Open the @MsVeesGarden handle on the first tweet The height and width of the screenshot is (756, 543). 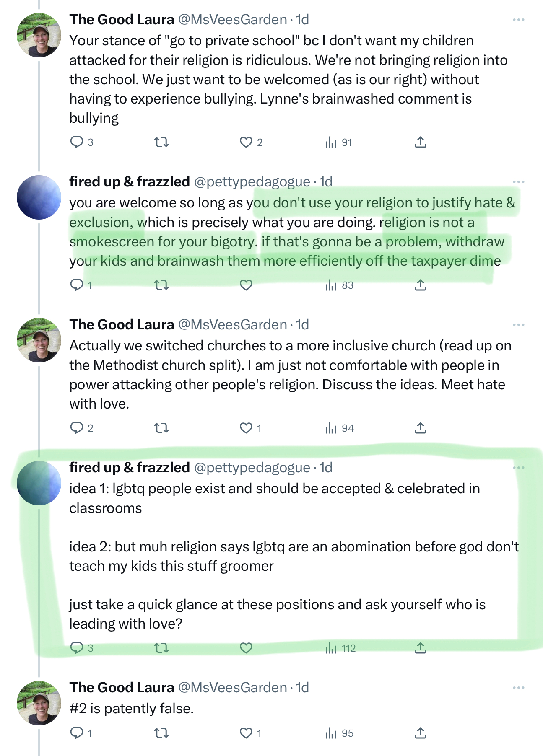click(x=233, y=20)
